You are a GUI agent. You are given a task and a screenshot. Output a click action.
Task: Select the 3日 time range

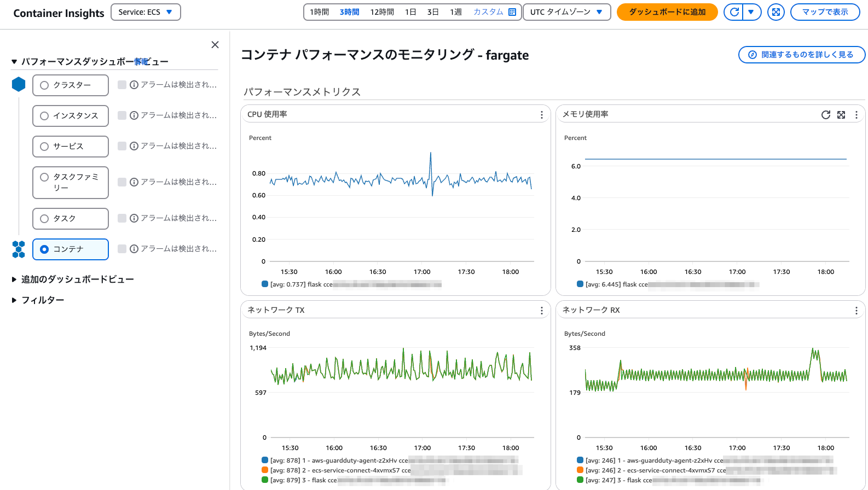click(x=433, y=12)
